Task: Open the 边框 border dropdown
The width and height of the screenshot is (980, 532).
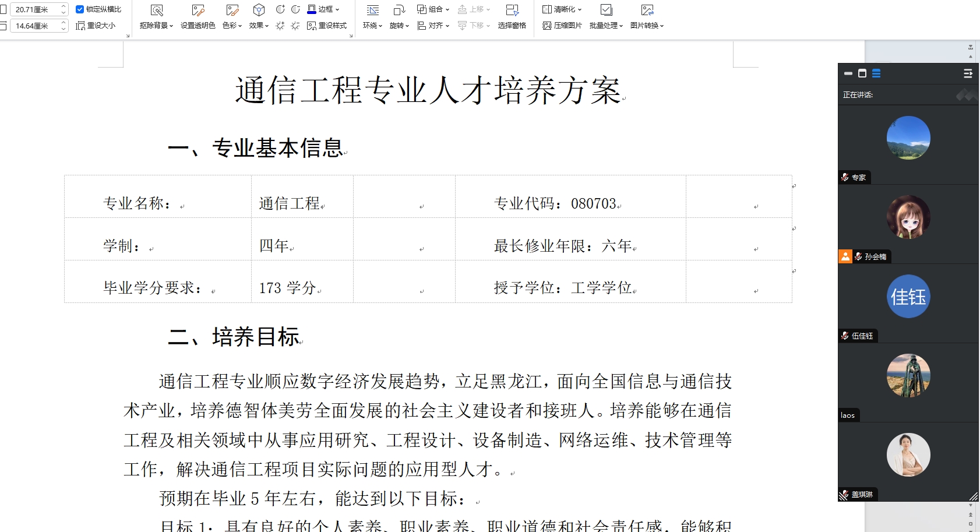Action: pos(323,9)
